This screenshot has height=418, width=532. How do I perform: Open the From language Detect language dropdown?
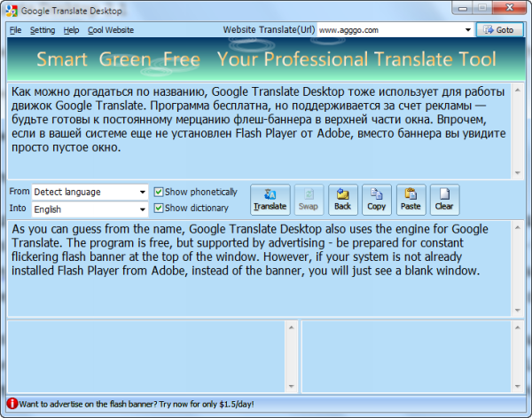(x=90, y=192)
